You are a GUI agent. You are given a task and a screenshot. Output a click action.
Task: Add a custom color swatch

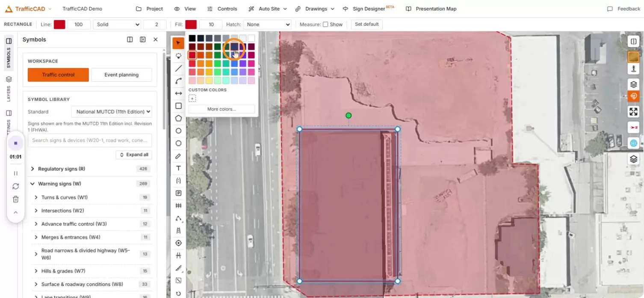[x=192, y=98]
